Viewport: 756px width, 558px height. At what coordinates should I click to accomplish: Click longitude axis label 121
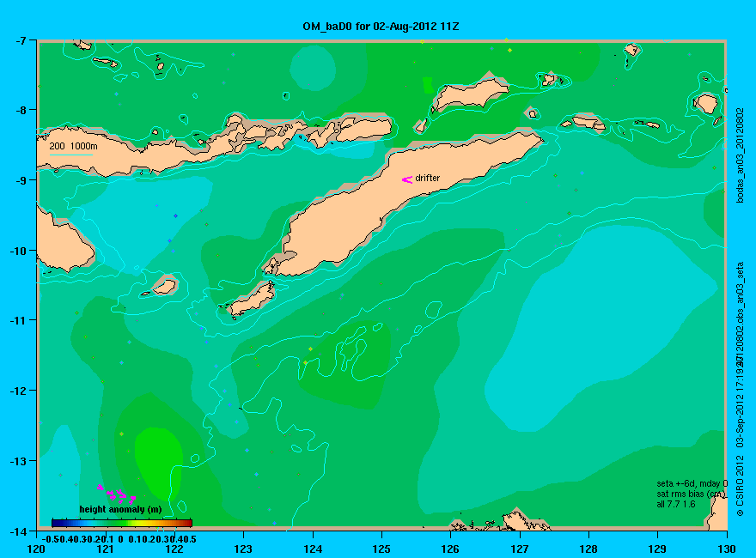(x=105, y=549)
